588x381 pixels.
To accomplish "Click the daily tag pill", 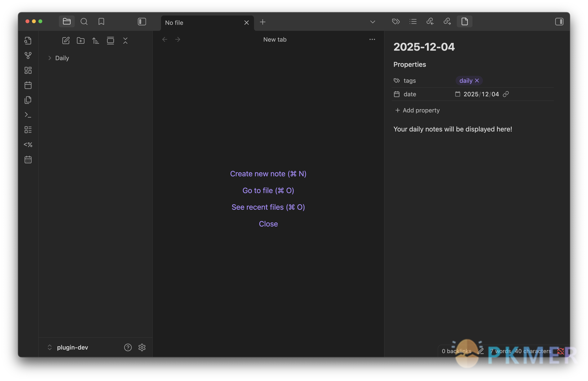I will pos(469,81).
